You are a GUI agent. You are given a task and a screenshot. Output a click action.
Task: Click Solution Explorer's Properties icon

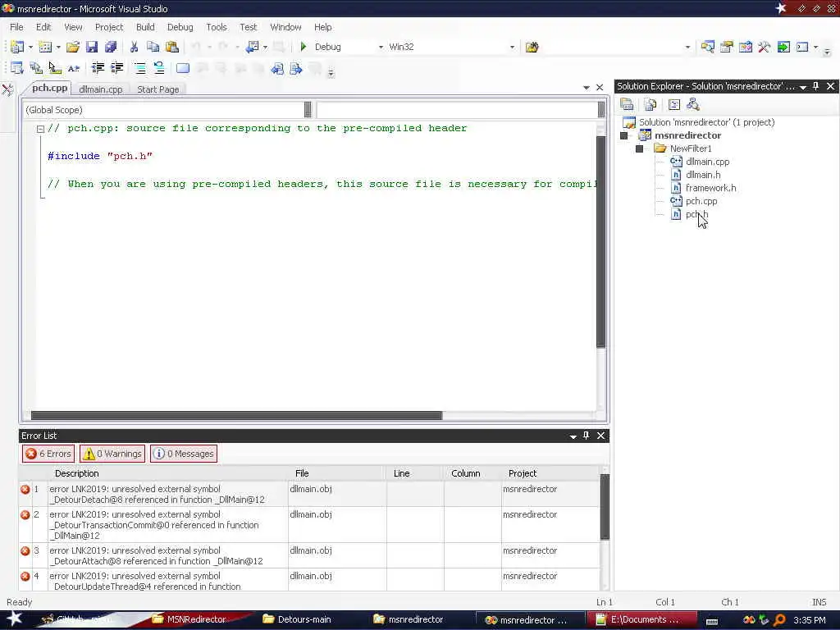click(x=627, y=104)
